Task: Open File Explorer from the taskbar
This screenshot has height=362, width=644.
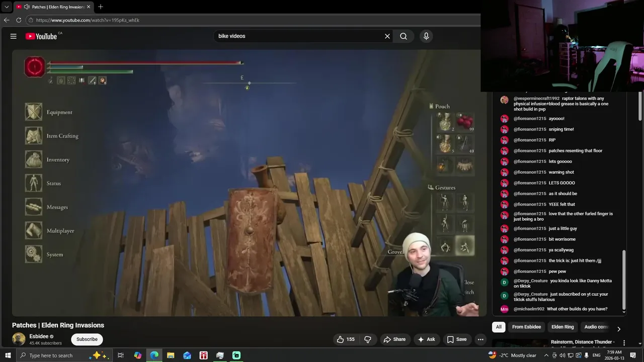Action: pos(171,355)
